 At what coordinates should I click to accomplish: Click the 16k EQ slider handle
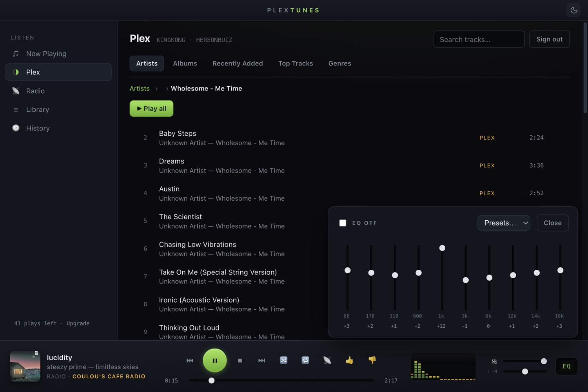point(561,270)
